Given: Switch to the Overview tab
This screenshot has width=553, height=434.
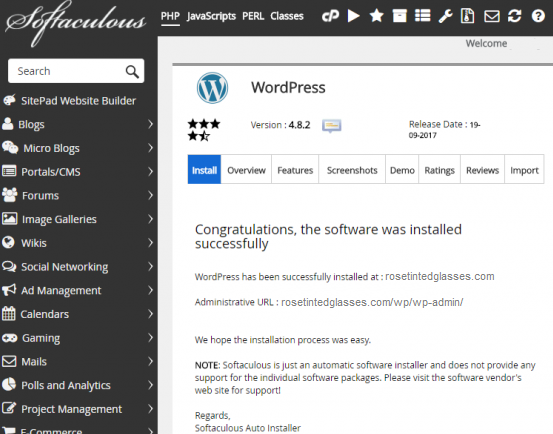Looking at the screenshot, I should (x=246, y=170).
